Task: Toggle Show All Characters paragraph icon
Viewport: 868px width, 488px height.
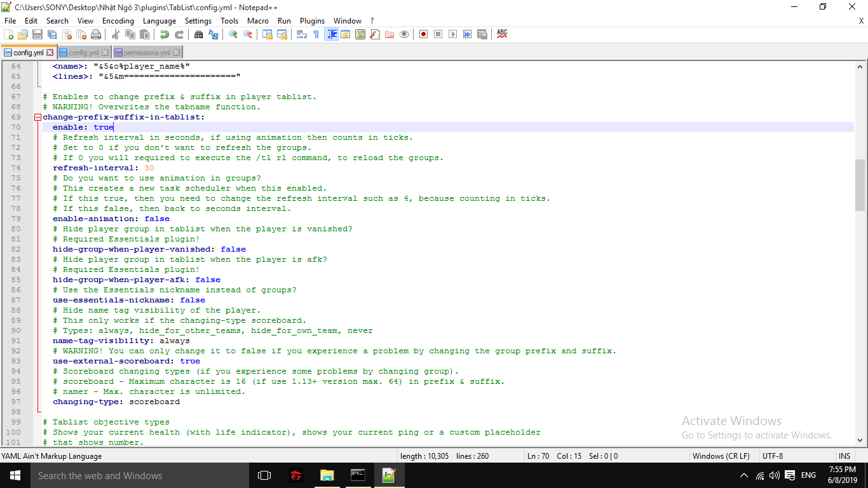Action: (x=316, y=34)
